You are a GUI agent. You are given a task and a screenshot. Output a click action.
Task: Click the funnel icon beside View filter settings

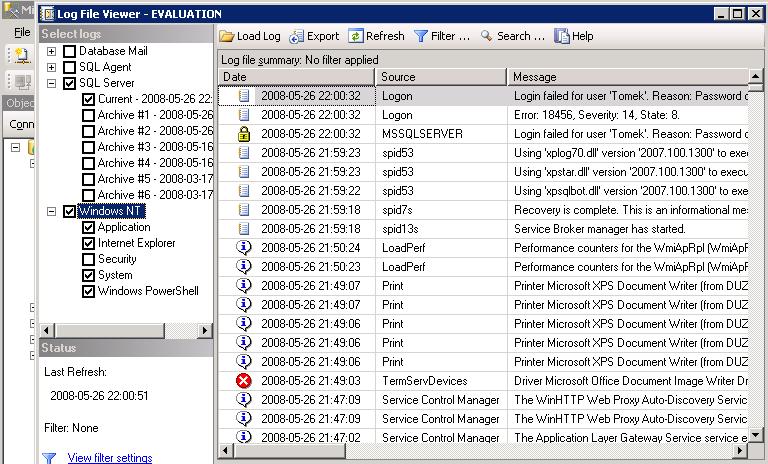coord(49,458)
